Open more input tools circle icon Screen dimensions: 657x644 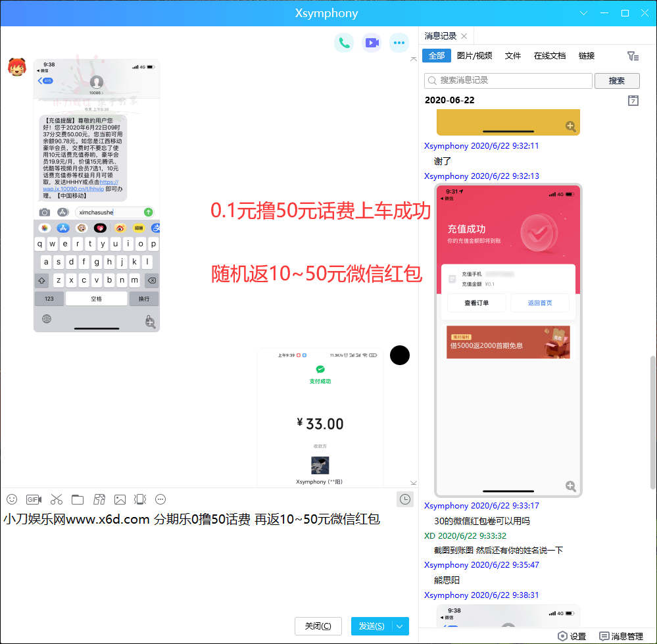(160, 499)
